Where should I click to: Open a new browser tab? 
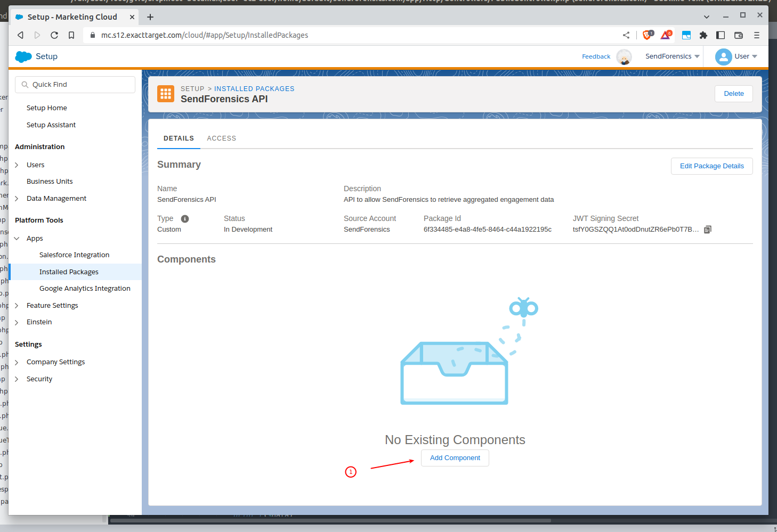click(150, 17)
